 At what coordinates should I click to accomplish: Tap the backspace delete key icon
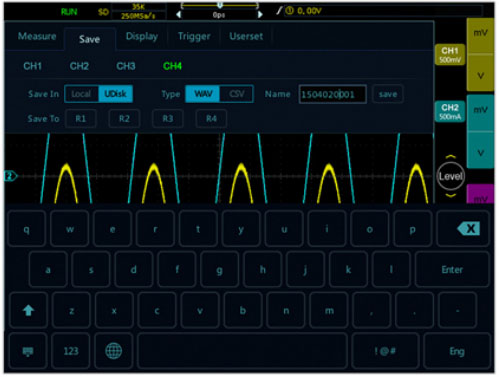point(468,229)
